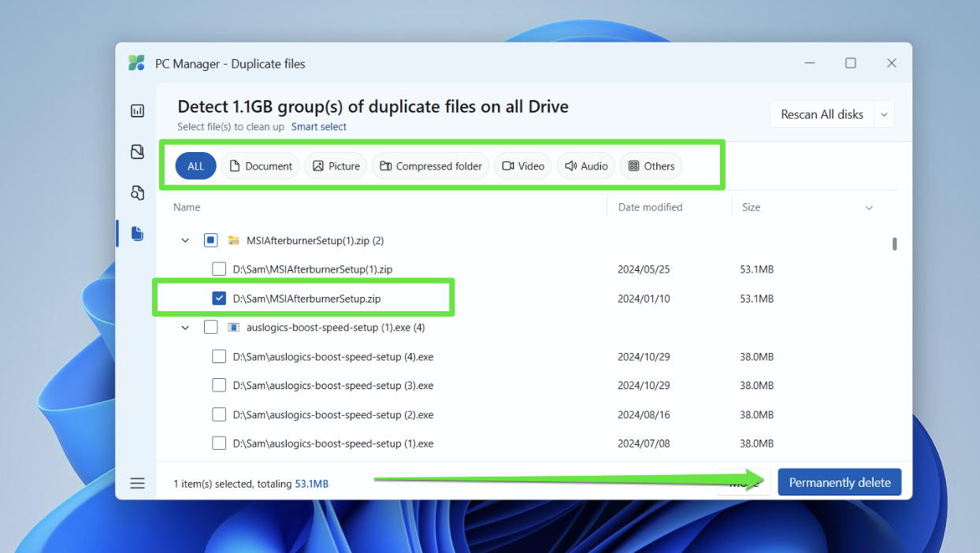This screenshot has height=553, width=980.
Task: Click the hamburger menu icon at bottom left
Action: coord(137,483)
